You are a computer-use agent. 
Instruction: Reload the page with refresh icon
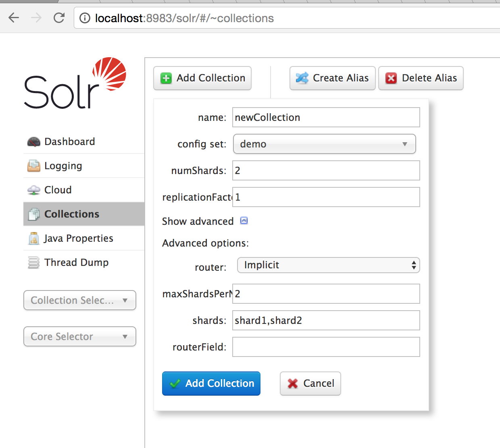[x=59, y=18]
